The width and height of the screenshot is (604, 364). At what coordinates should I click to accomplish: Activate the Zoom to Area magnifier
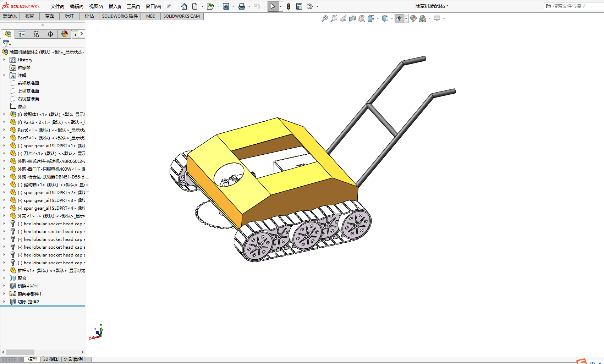tap(334, 18)
